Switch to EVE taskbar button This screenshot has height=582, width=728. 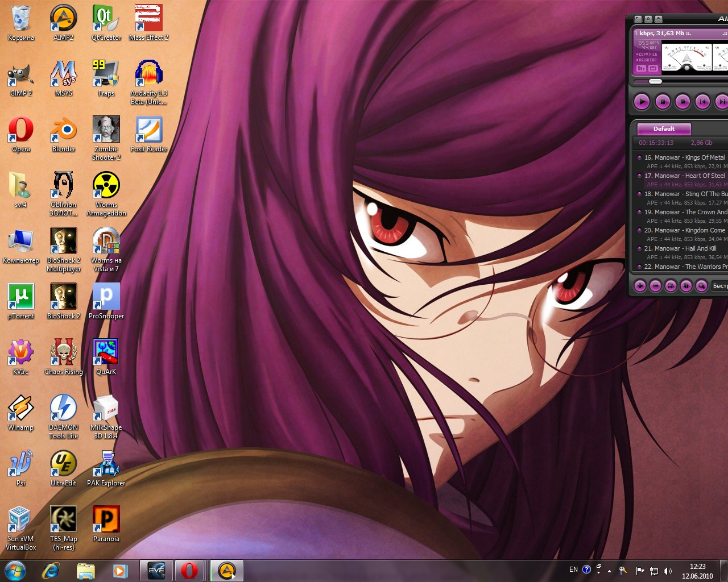(156, 571)
